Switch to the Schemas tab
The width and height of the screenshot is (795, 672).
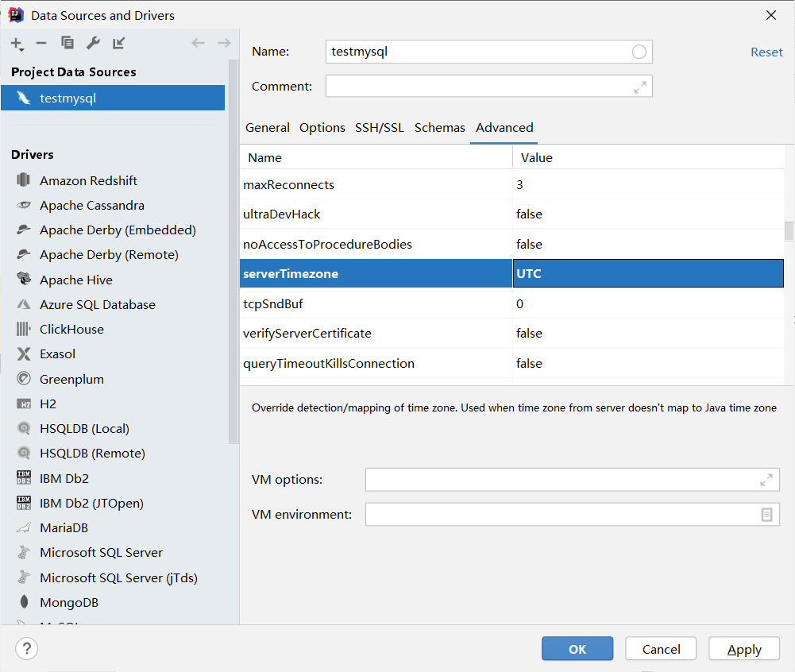coord(439,127)
